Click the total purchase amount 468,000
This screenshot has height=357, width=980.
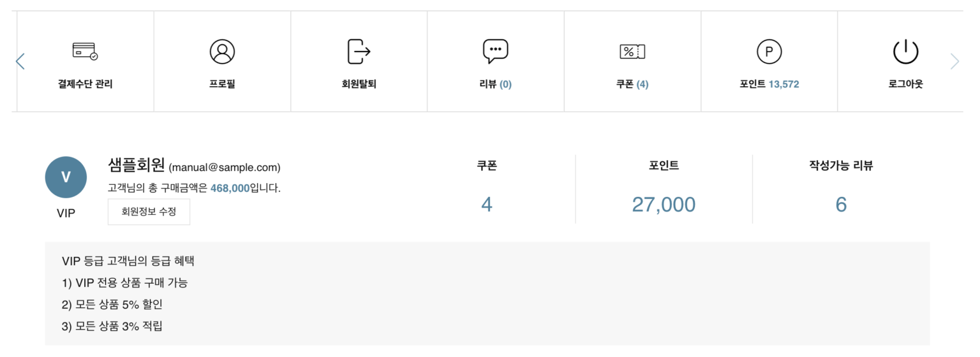point(230,188)
